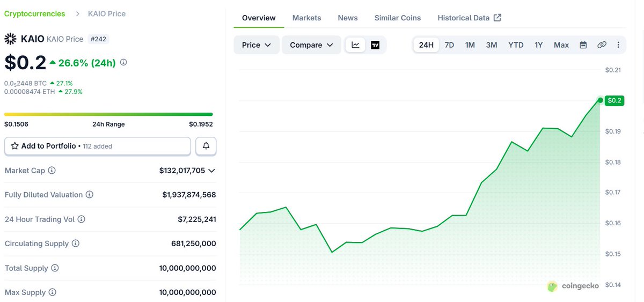Open Historical Data external link icon
Image resolution: width=644 pixels, height=302 pixels.
497,18
